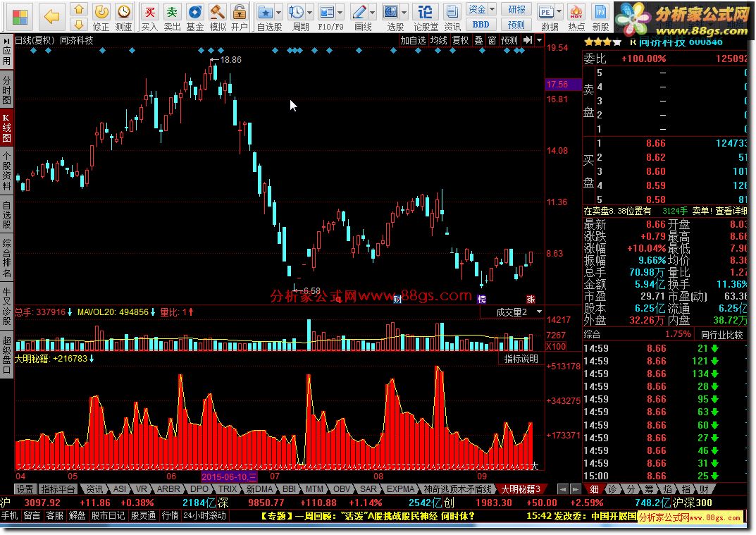
Task: Toggle 预测 forecast on chart header
Action: click(x=509, y=40)
